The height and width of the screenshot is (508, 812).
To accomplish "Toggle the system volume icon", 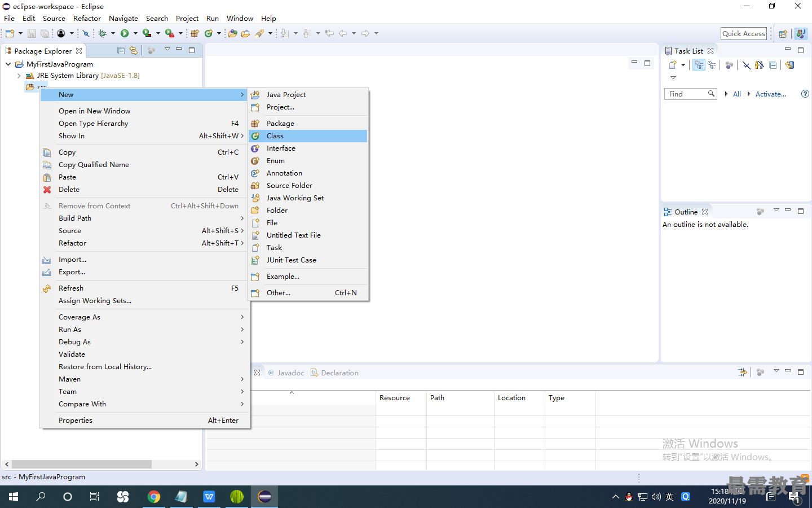I will click(656, 497).
